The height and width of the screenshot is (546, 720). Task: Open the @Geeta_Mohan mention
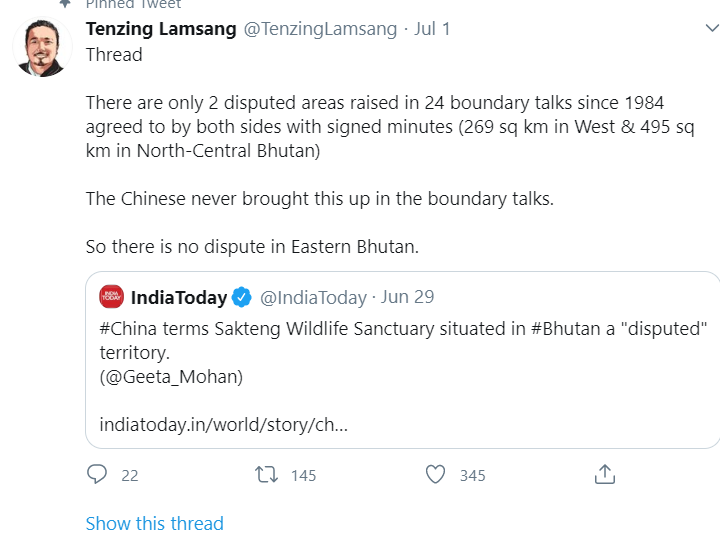point(171,377)
